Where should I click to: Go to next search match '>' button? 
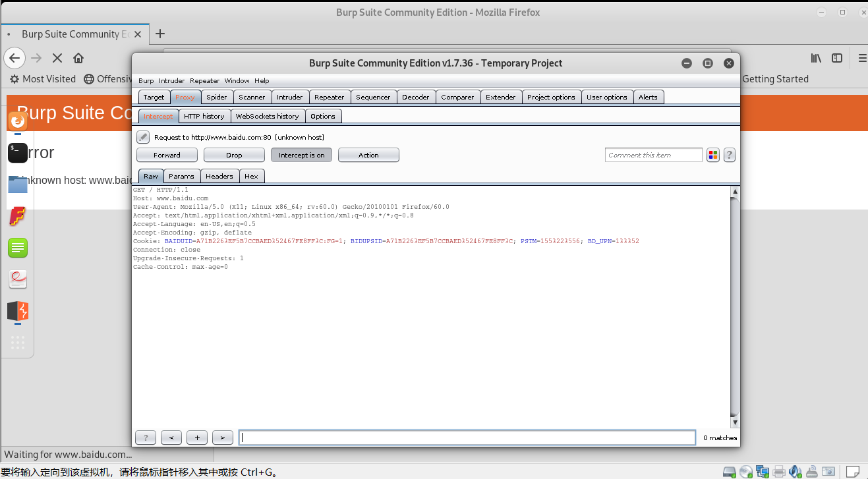tap(223, 437)
